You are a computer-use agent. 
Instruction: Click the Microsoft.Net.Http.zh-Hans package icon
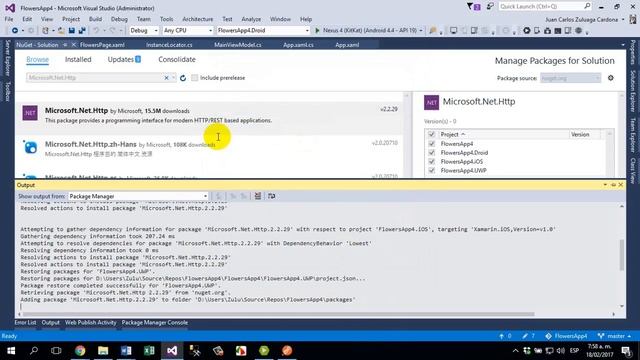30,147
